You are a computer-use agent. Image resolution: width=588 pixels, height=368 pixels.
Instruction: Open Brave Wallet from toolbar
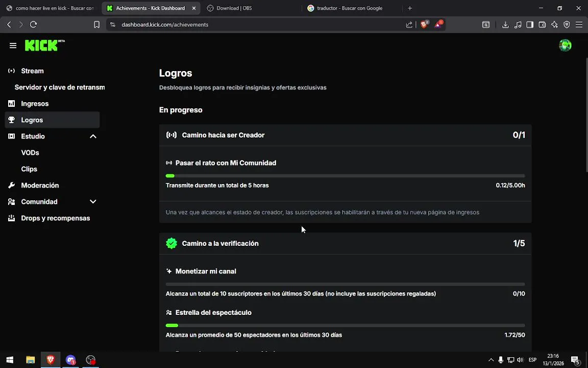pos(542,25)
